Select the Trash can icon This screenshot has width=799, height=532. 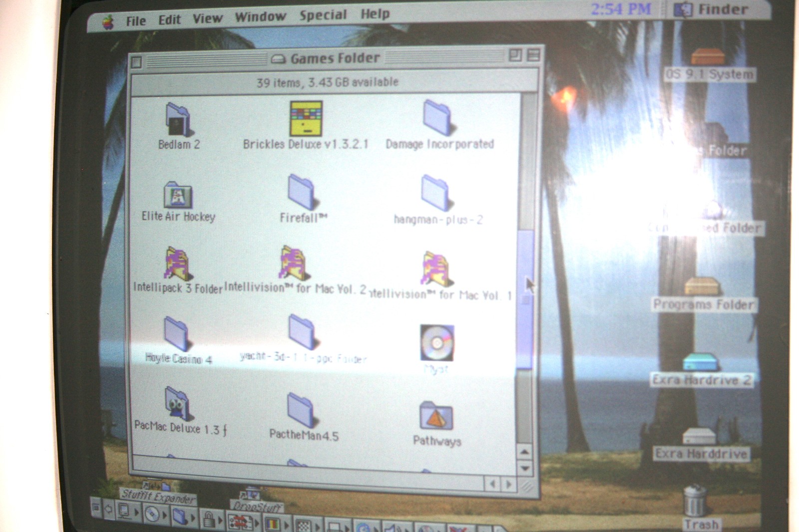tap(695, 501)
